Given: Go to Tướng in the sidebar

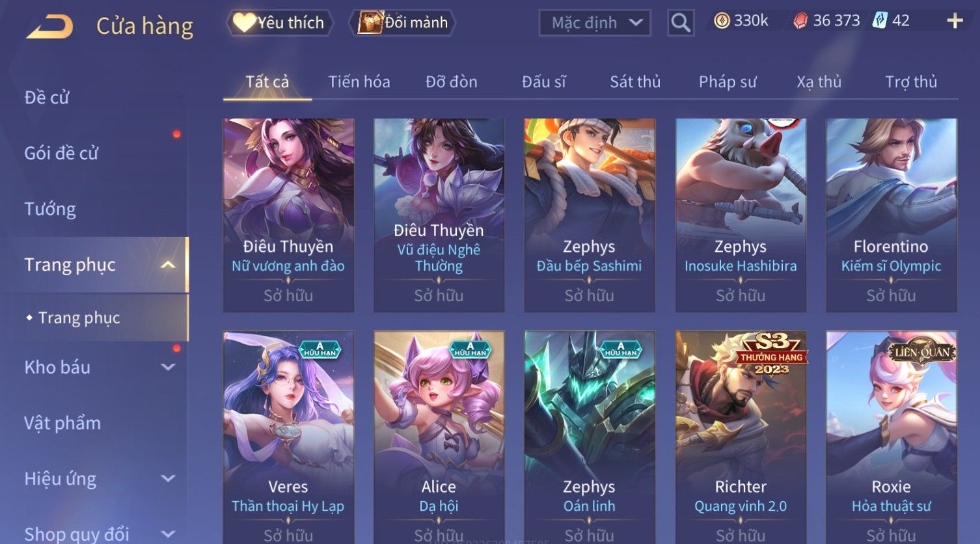Looking at the screenshot, I should (50, 210).
